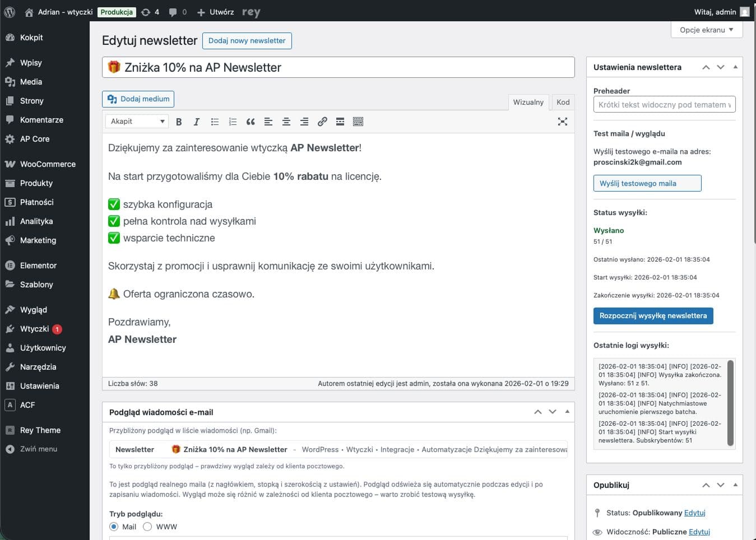Insert a bulleted list
This screenshot has width=756, height=540.
tap(215, 122)
